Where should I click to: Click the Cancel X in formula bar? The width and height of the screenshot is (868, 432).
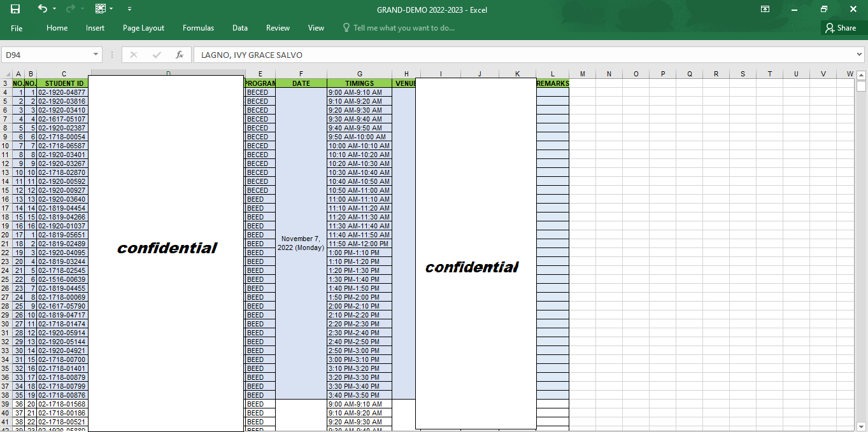(133, 55)
